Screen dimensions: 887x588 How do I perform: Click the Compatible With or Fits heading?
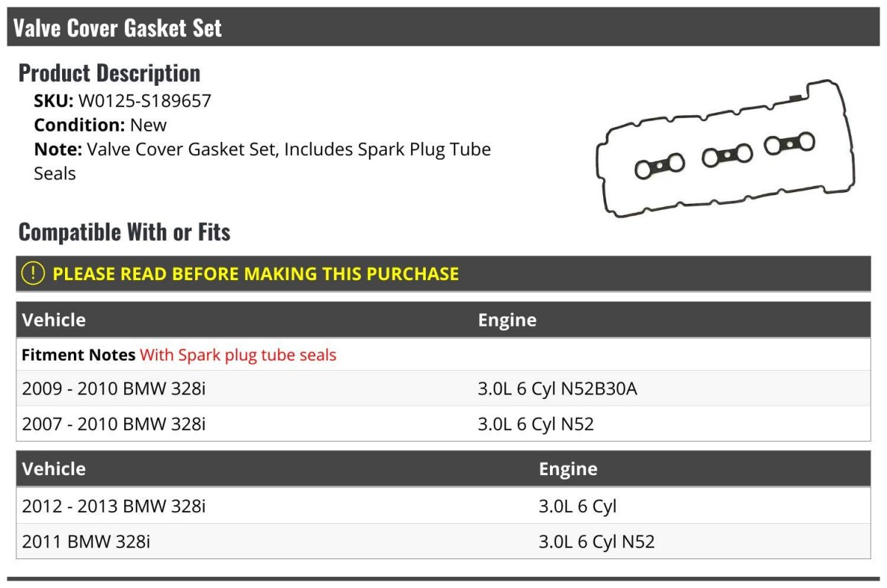[124, 232]
